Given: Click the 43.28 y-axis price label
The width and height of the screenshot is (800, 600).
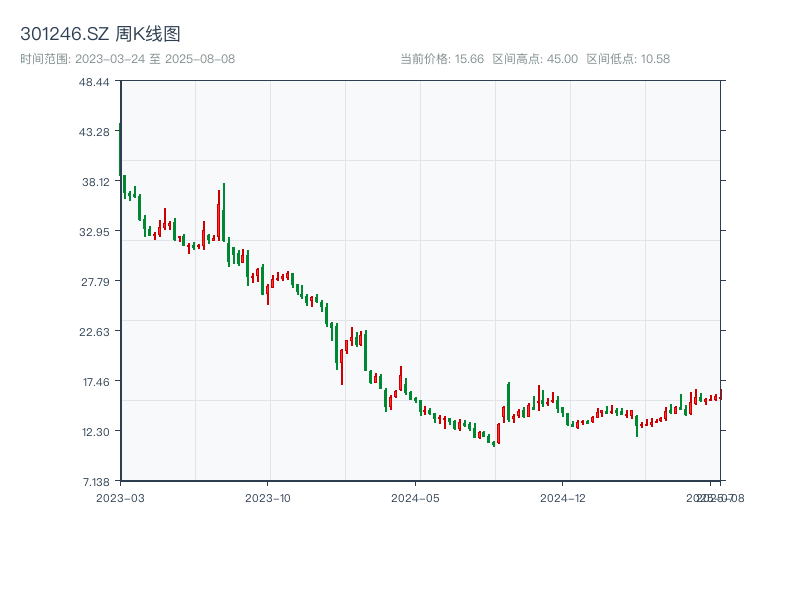Looking at the screenshot, I should (96, 131).
